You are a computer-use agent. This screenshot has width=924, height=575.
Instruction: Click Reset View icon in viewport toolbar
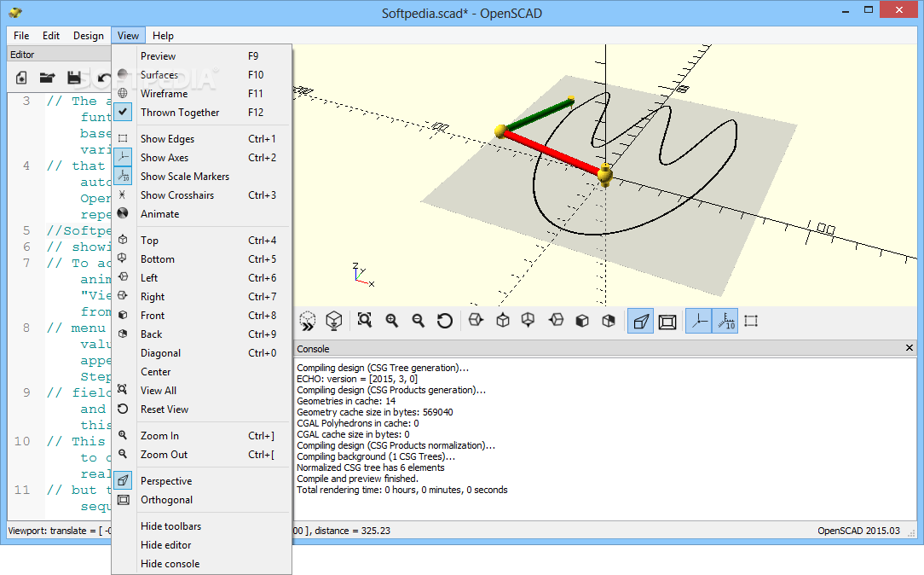(445, 321)
